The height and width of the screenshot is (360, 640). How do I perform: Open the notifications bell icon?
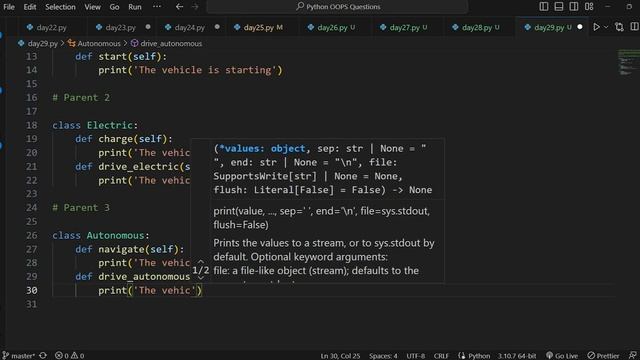[x=633, y=356]
